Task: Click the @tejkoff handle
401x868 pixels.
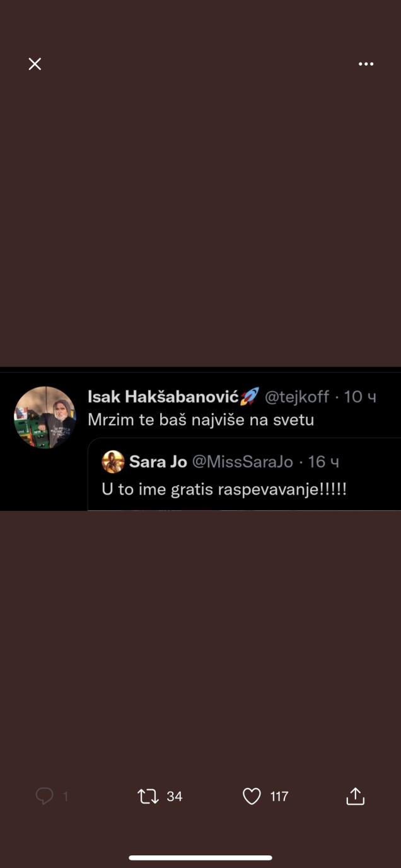Action: (x=296, y=397)
